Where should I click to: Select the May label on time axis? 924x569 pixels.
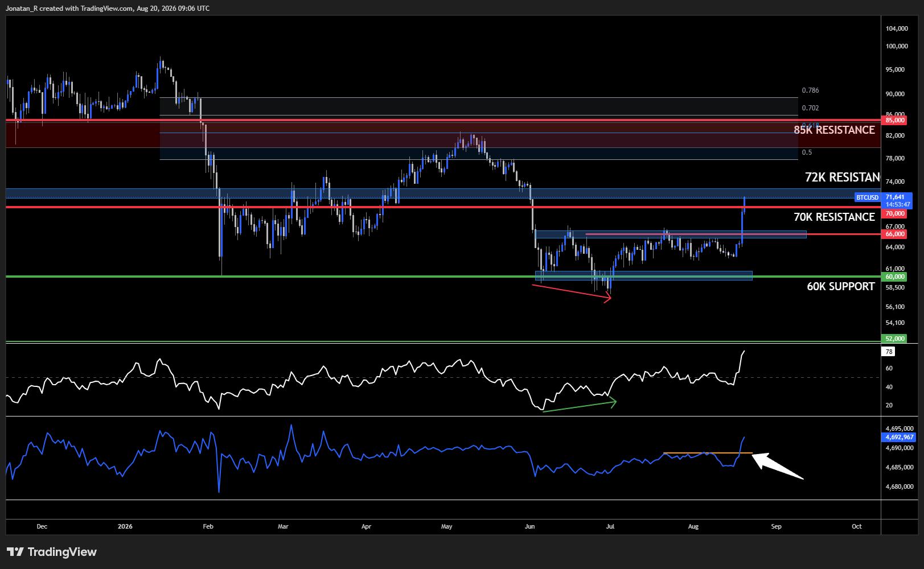point(447,526)
